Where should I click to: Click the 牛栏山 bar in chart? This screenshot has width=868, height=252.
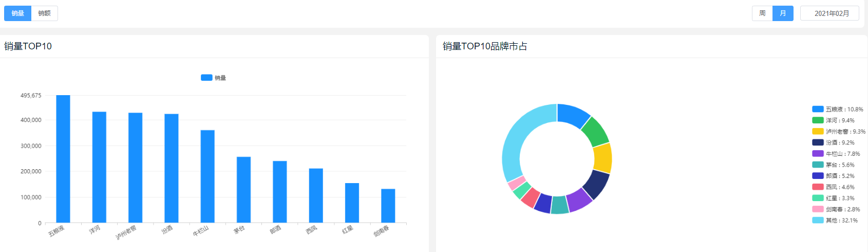pyautogui.click(x=207, y=176)
